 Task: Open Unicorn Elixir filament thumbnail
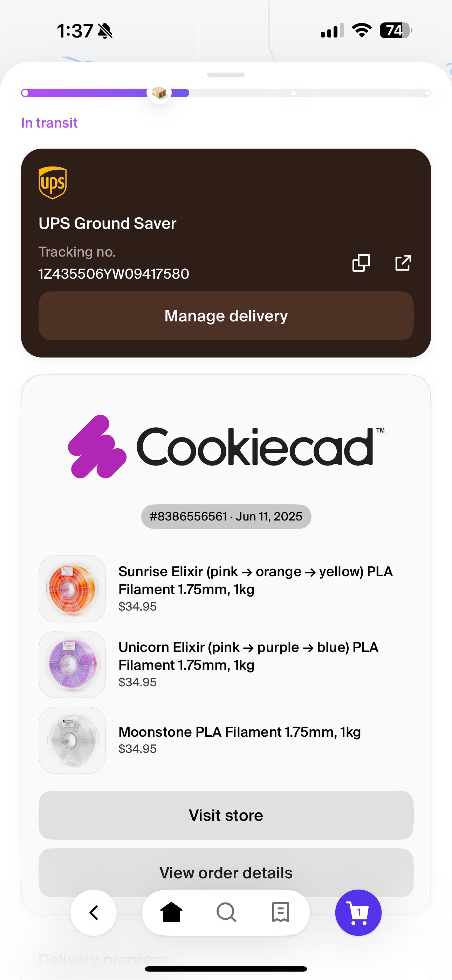(72, 664)
